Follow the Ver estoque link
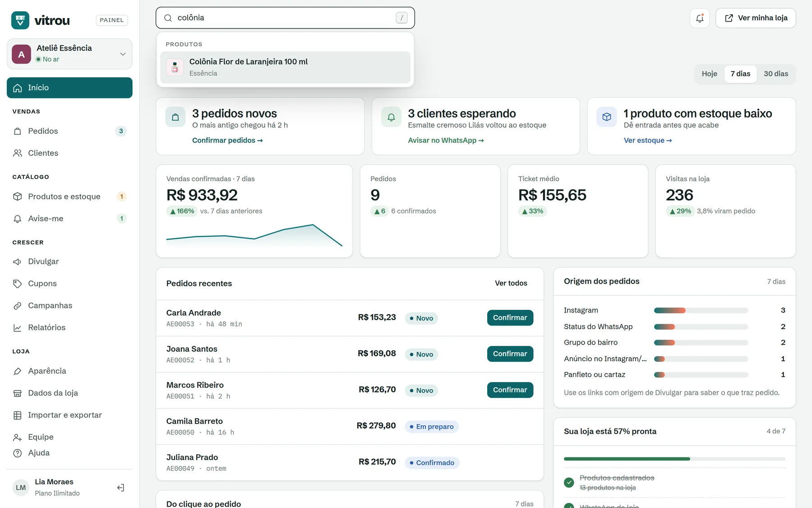Image resolution: width=812 pixels, height=508 pixels. pyautogui.click(x=648, y=140)
